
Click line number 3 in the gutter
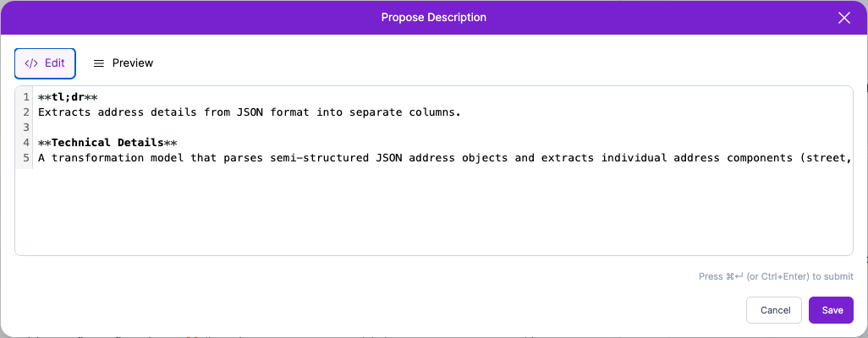tap(26, 128)
